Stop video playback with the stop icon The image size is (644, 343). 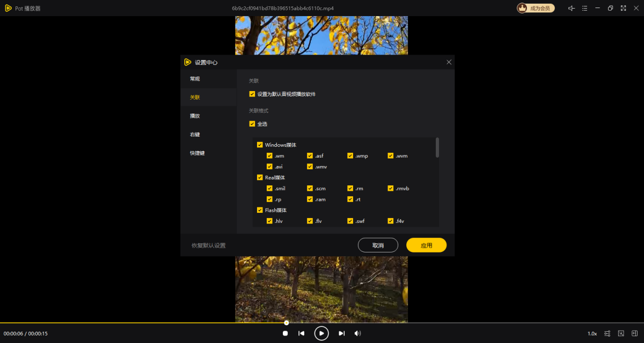click(x=286, y=333)
